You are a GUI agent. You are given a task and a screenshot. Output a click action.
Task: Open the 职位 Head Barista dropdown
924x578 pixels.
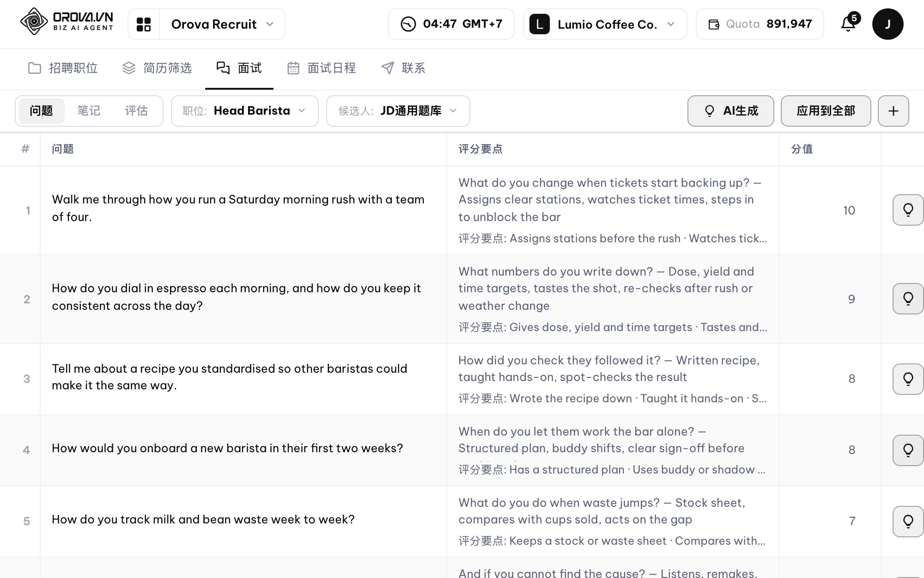click(x=244, y=111)
